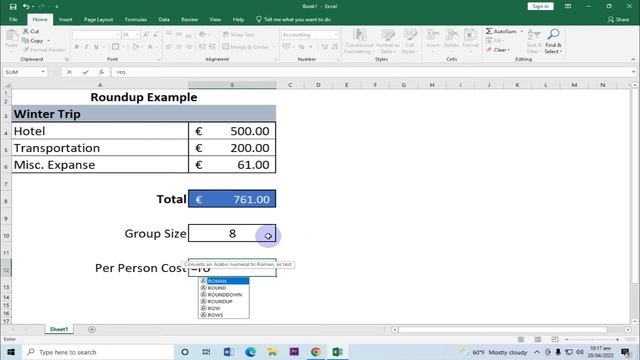Open the Clear menu
This screenshot has width=640, height=360.
tap(498, 50)
